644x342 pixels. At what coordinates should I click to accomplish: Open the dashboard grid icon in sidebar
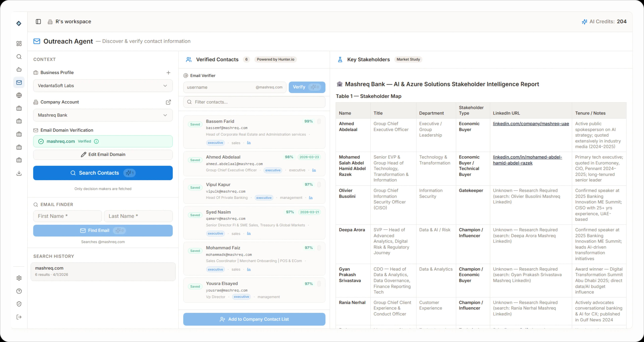(19, 43)
